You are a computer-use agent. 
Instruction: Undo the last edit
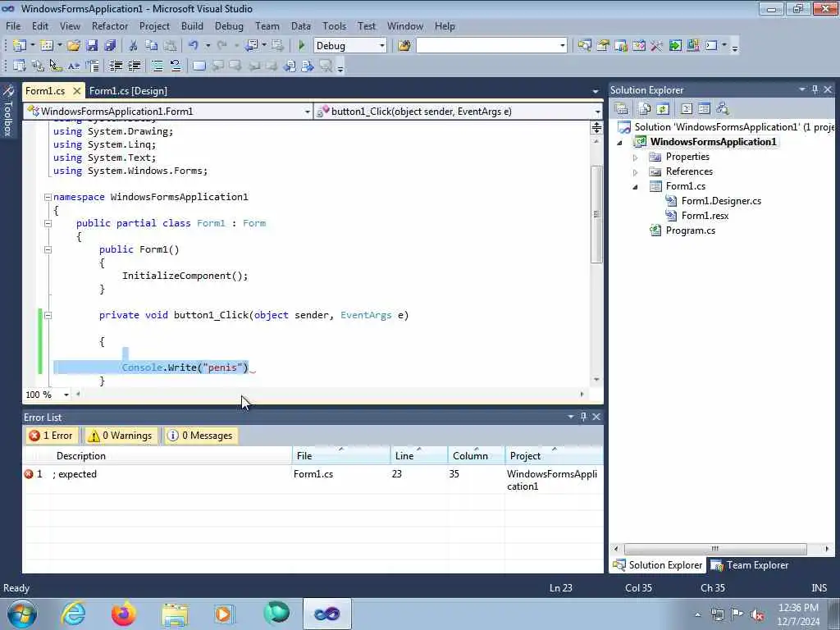[194, 46]
